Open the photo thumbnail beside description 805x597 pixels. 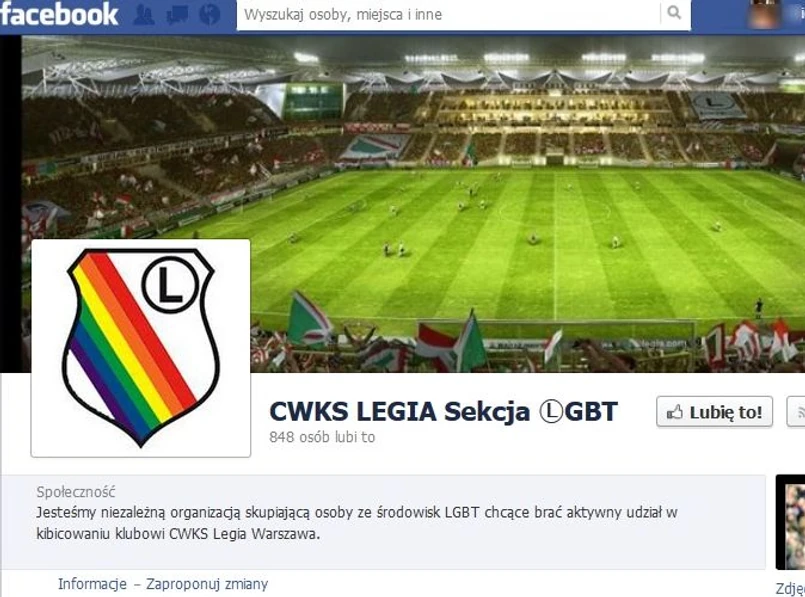[x=790, y=522]
